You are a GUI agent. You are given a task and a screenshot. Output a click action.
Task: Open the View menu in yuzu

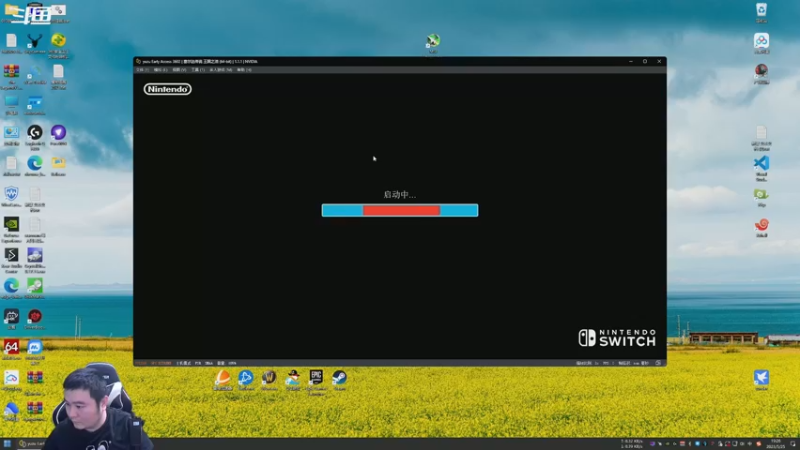click(x=179, y=70)
